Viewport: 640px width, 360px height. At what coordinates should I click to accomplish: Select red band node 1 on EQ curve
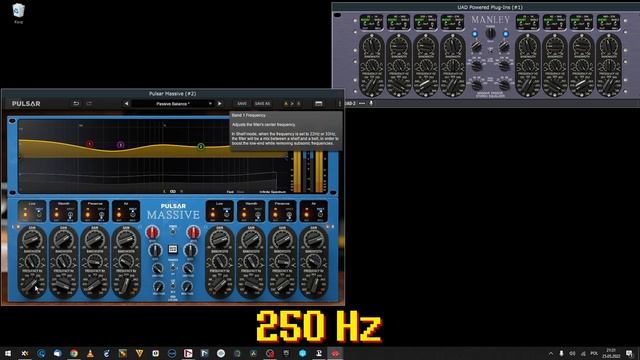pyautogui.click(x=90, y=144)
